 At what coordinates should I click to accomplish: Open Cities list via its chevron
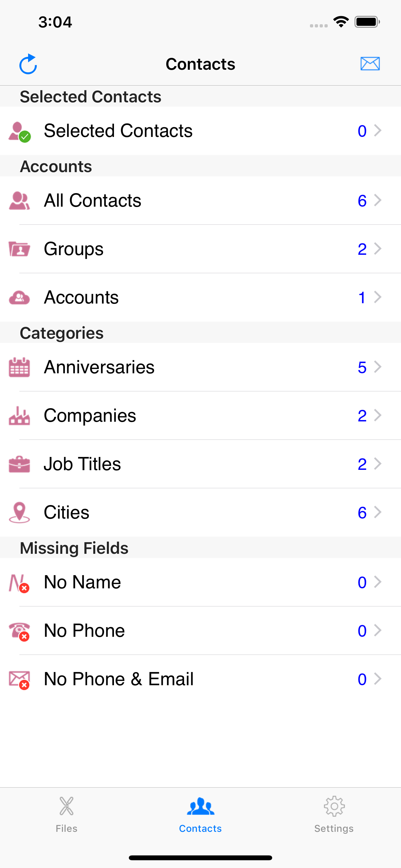point(378,512)
